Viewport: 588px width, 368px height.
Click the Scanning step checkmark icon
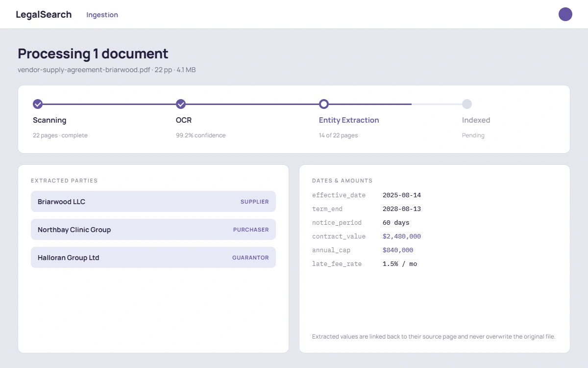(38, 104)
